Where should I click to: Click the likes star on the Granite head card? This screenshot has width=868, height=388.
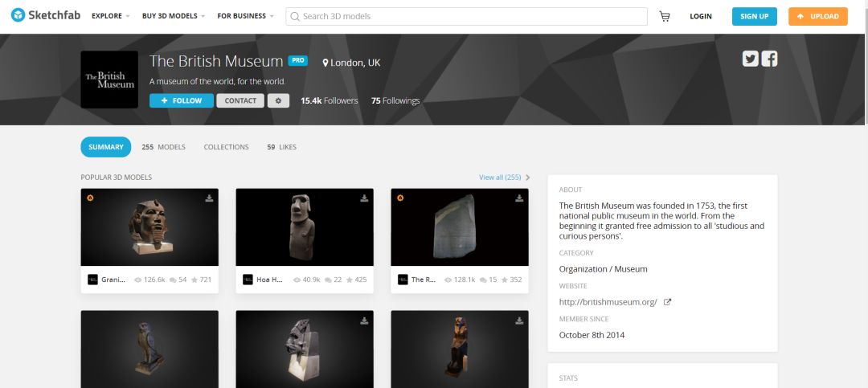(194, 280)
